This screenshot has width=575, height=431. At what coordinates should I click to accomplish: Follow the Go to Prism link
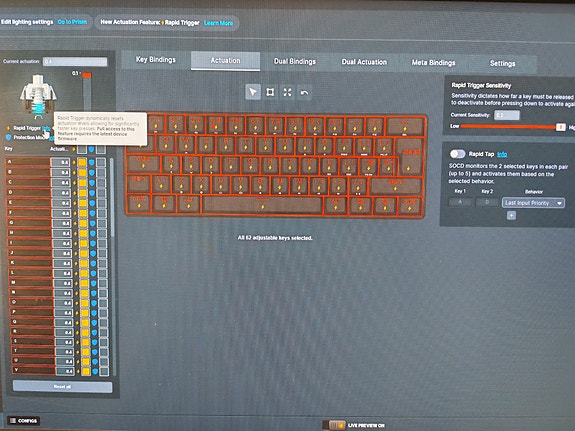(x=72, y=22)
